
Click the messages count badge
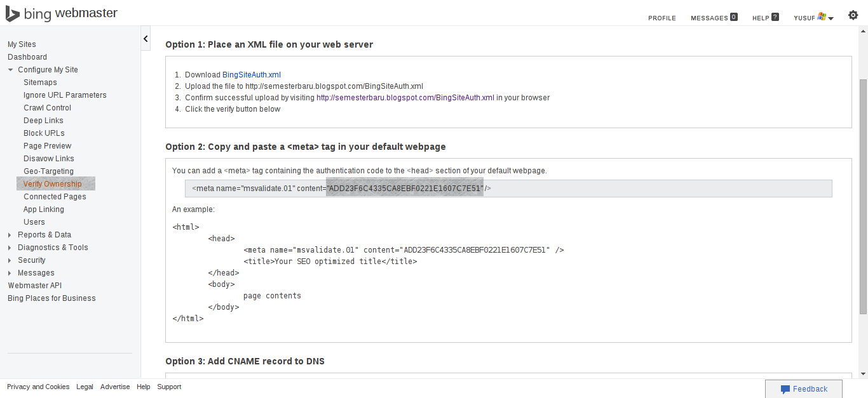733,17
